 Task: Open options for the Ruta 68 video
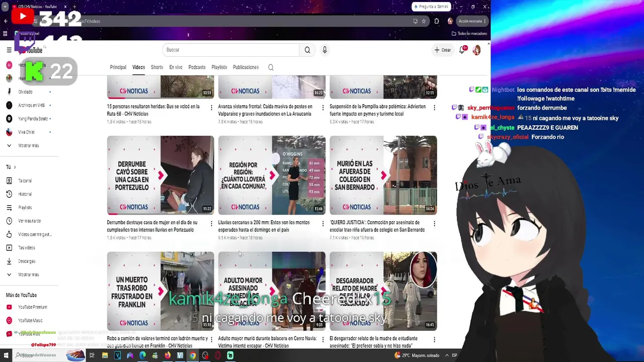coord(211,108)
